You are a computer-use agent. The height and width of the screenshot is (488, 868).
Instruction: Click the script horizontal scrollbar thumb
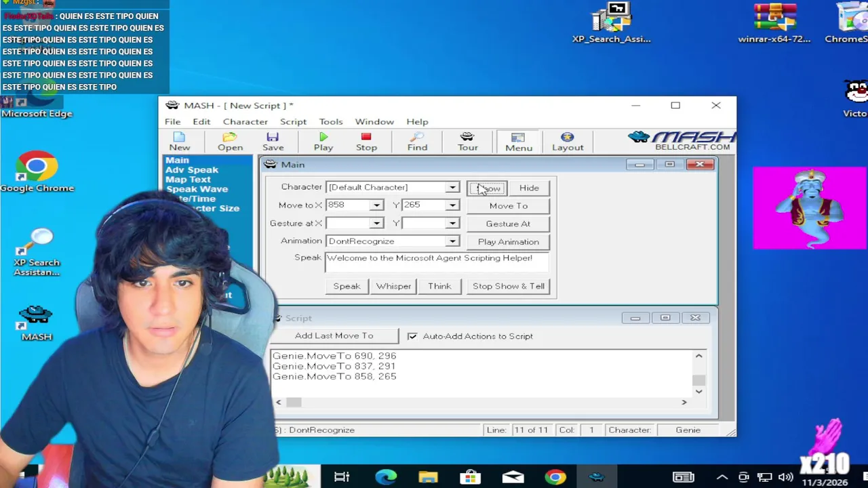pyautogui.click(x=294, y=403)
